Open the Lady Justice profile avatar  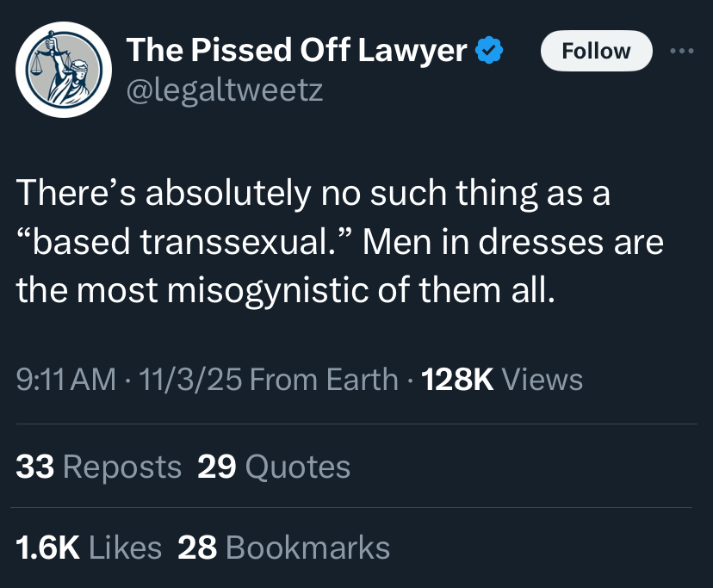tap(64, 70)
